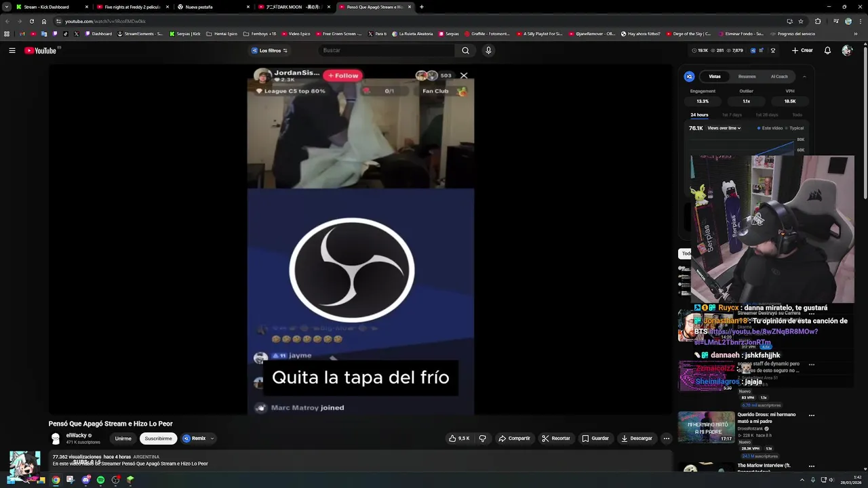This screenshot has width=868, height=488.
Task: Click the main video player
Action: 361,241
